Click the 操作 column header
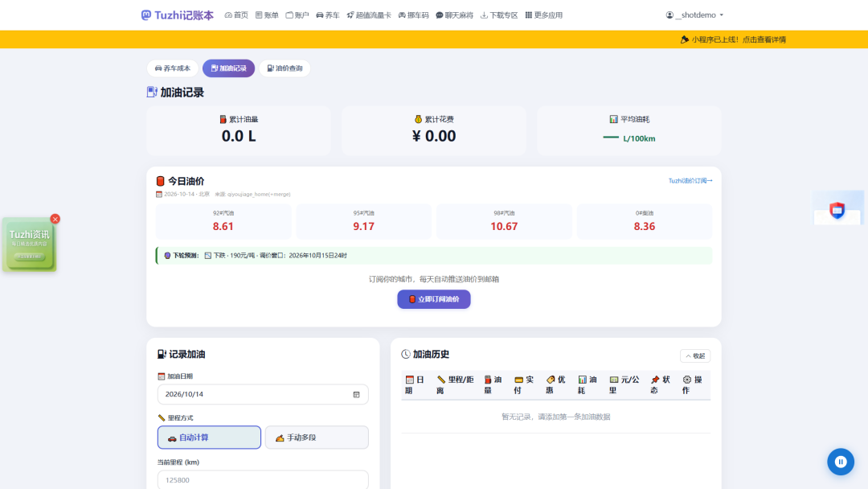The width and height of the screenshot is (868, 489). (x=693, y=385)
